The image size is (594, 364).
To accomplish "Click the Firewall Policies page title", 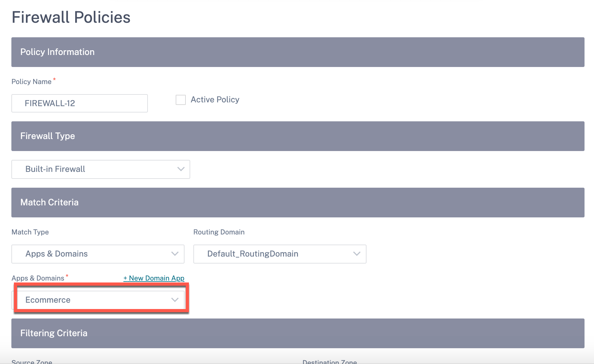I will [x=71, y=17].
